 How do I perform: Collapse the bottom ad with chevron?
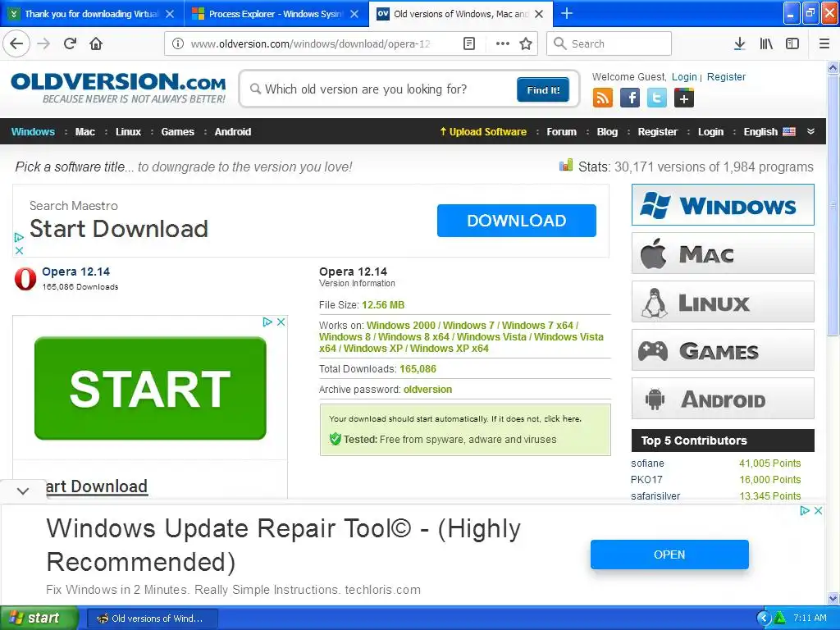click(23, 491)
